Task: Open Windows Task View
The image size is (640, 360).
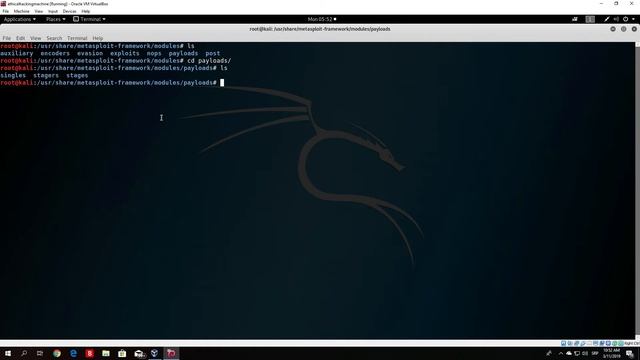Action: click(x=40, y=353)
